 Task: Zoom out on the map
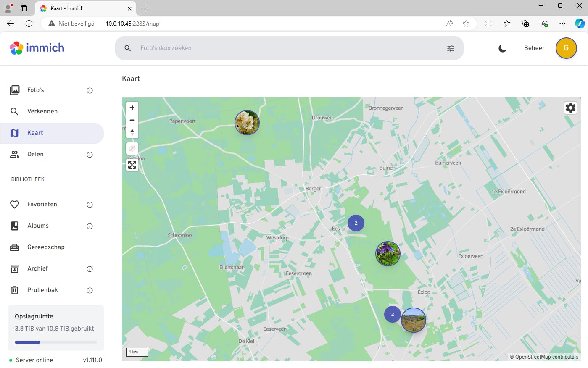[132, 120]
